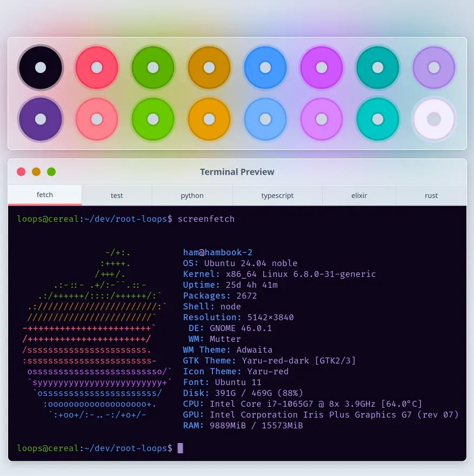Pick the crimson red donut swatch
This screenshot has width=474, height=476.
[x=96, y=67]
